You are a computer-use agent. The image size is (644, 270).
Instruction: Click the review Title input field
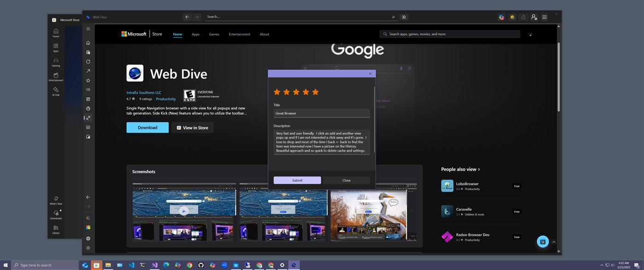click(321, 113)
